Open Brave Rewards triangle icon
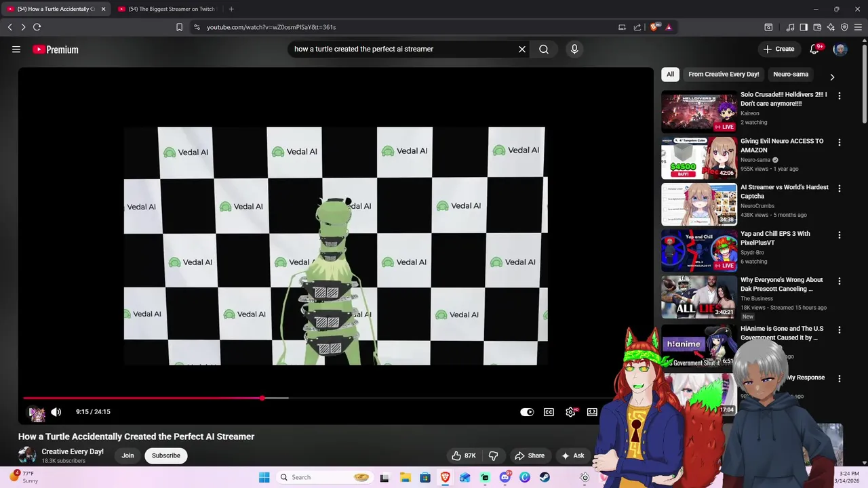Screen dimensions: 868x488 pos(669,27)
